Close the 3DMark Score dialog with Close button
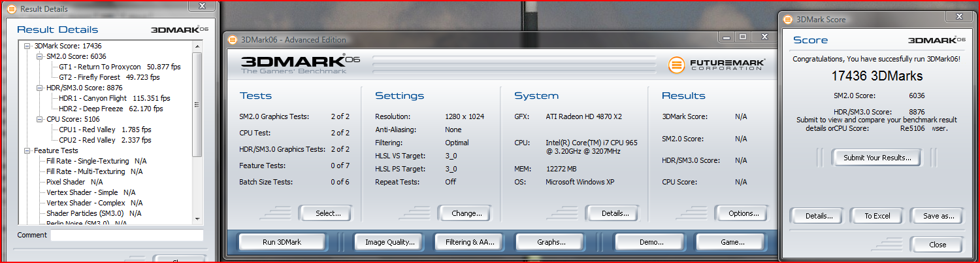The image size is (980, 263). (938, 245)
